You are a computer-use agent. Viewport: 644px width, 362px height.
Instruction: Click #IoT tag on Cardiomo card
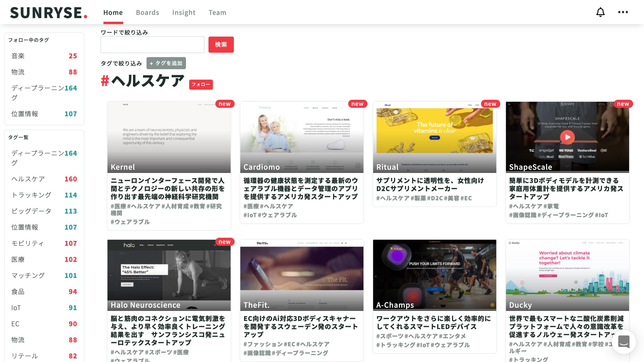[x=250, y=215]
